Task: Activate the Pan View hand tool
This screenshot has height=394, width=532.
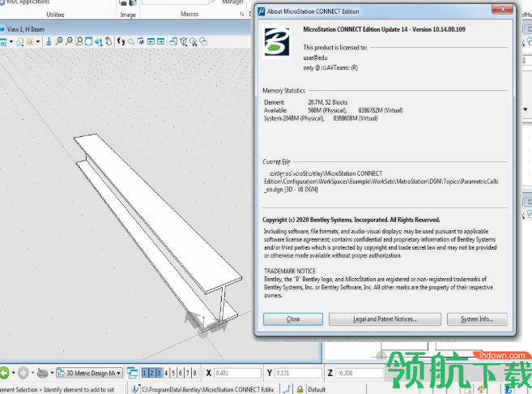Action: [109, 41]
